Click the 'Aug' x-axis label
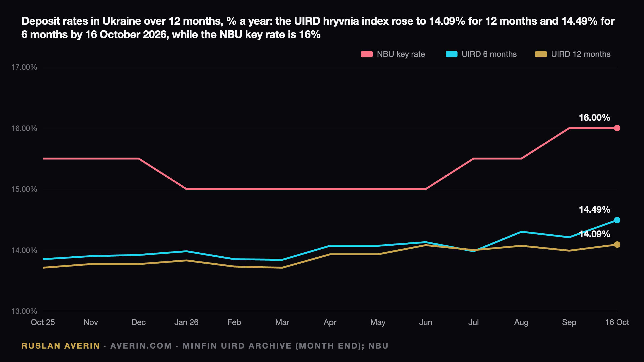This screenshot has height=362, width=644. [521, 322]
